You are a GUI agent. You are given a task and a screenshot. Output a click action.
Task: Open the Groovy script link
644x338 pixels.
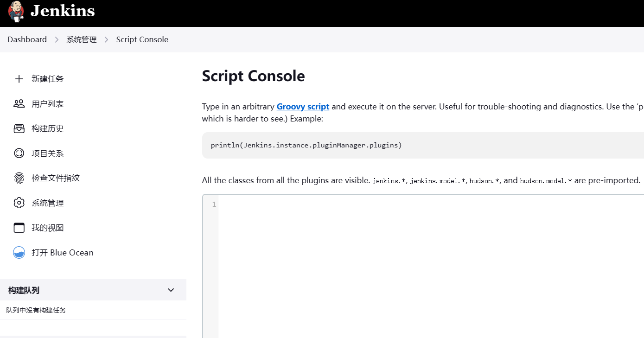point(303,107)
